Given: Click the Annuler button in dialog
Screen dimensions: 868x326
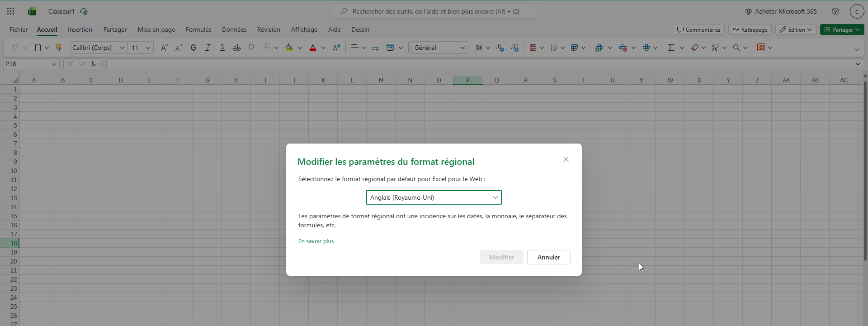Looking at the screenshot, I should [x=549, y=257].
